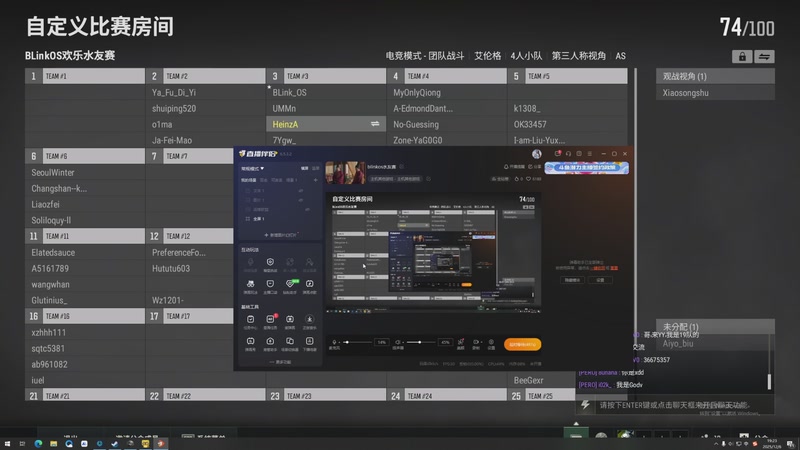Click the last icon in second 基础工具 row
The height and width of the screenshot is (450, 800).
[310, 341]
